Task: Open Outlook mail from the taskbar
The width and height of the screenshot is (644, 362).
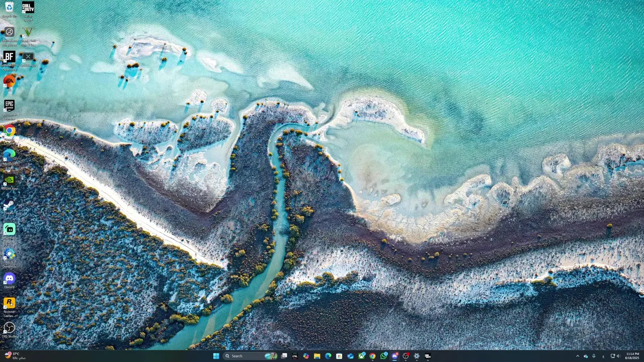Action: click(350, 356)
